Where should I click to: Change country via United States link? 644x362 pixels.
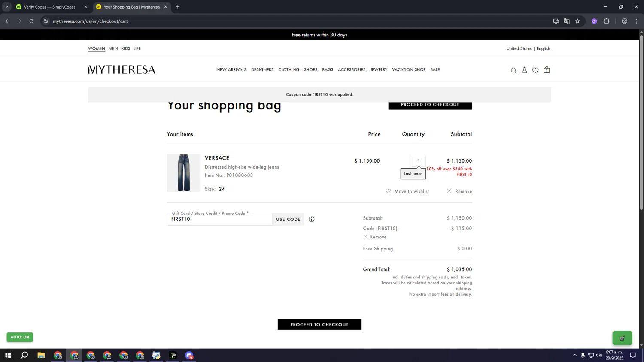[x=519, y=48]
